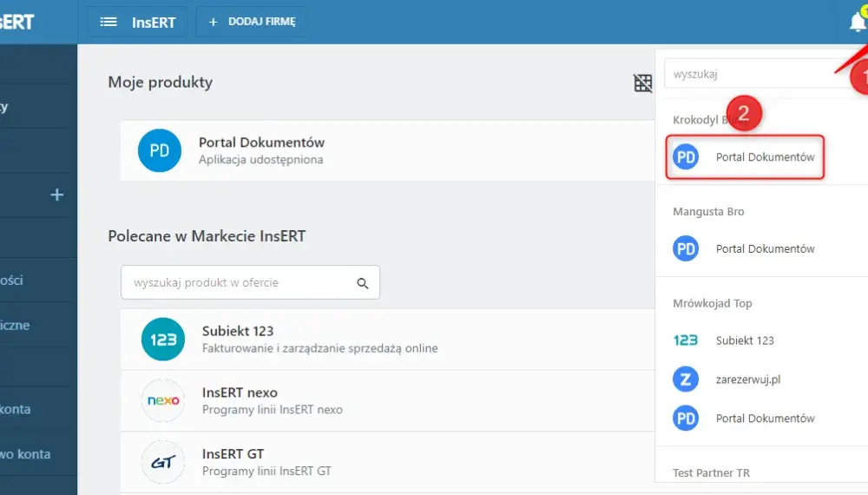Viewport: 868px width, 495px height.
Task: Click 'Polecane w Markecie InsERT' heading
Action: point(207,236)
